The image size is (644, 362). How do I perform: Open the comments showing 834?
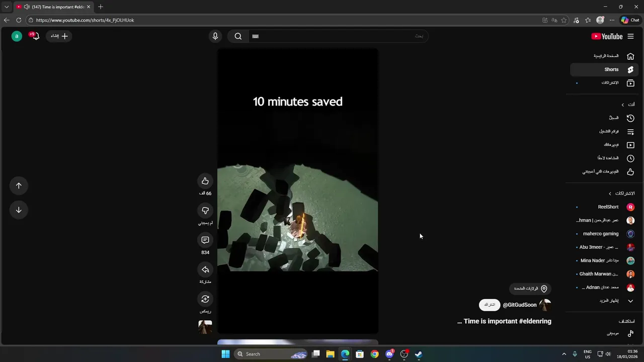(x=205, y=240)
